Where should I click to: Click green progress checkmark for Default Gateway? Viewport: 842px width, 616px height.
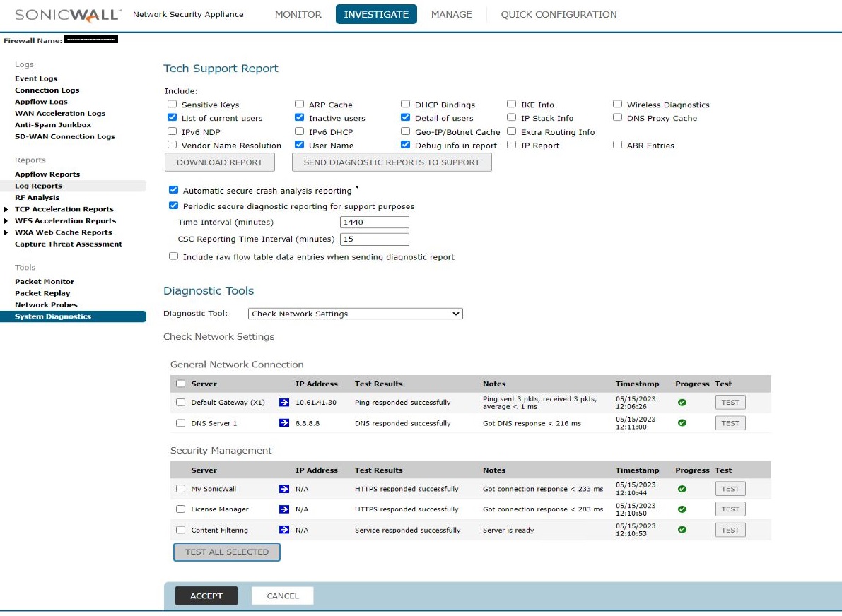coord(682,403)
